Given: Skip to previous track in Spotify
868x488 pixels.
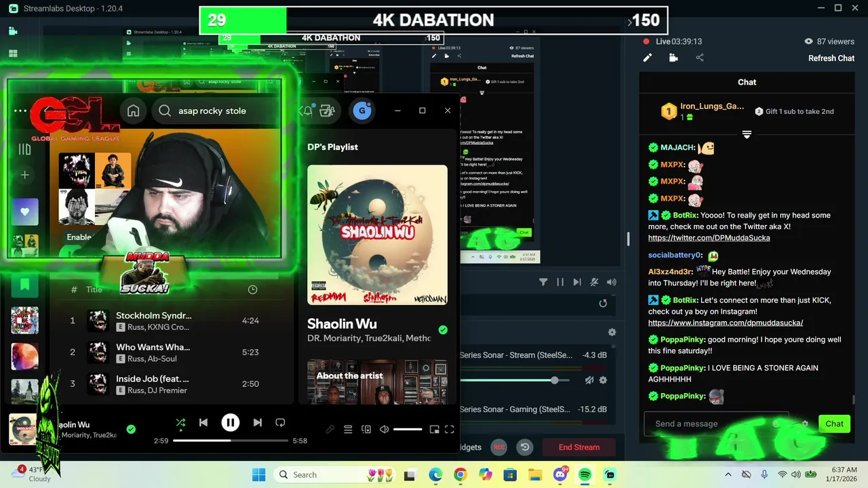Looking at the screenshot, I should click(203, 423).
